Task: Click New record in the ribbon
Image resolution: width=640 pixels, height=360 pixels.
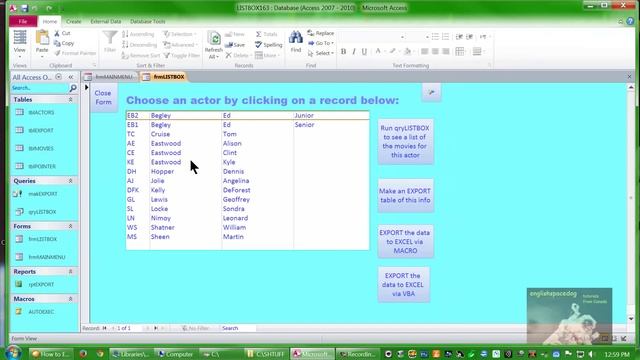Action: pyautogui.click(x=235, y=34)
